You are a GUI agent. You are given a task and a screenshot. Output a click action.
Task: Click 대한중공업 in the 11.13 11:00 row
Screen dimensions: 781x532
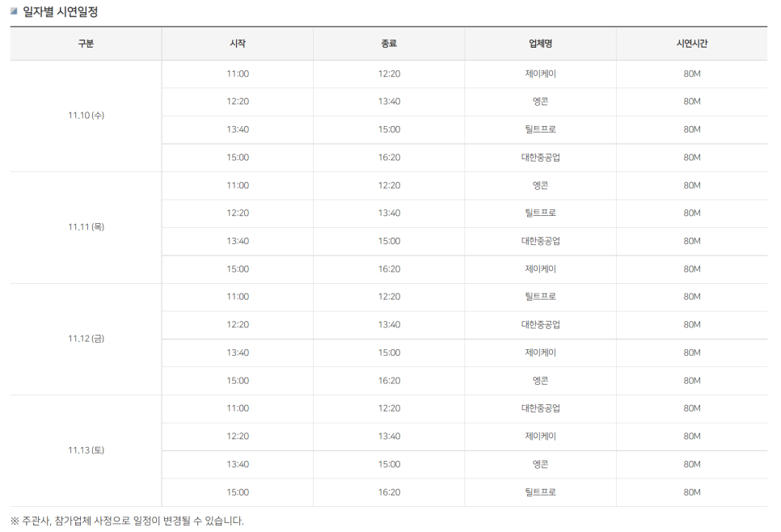pyautogui.click(x=540, y=408)
